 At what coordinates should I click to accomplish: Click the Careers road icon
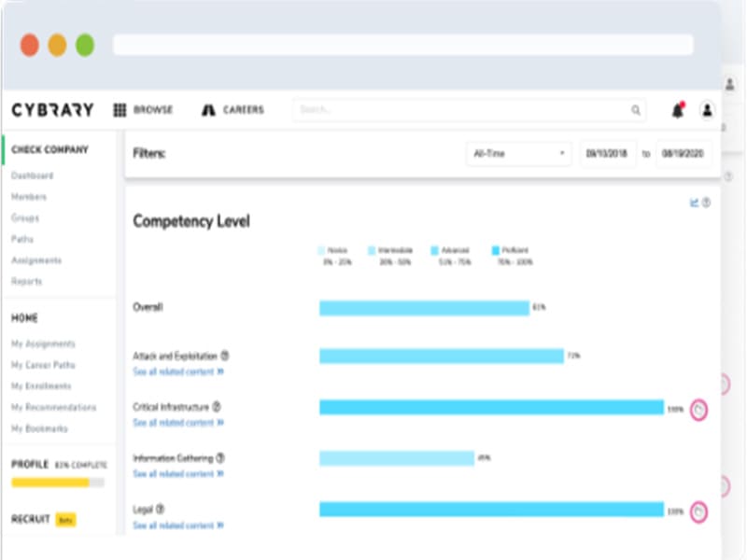tap(208, 110)
